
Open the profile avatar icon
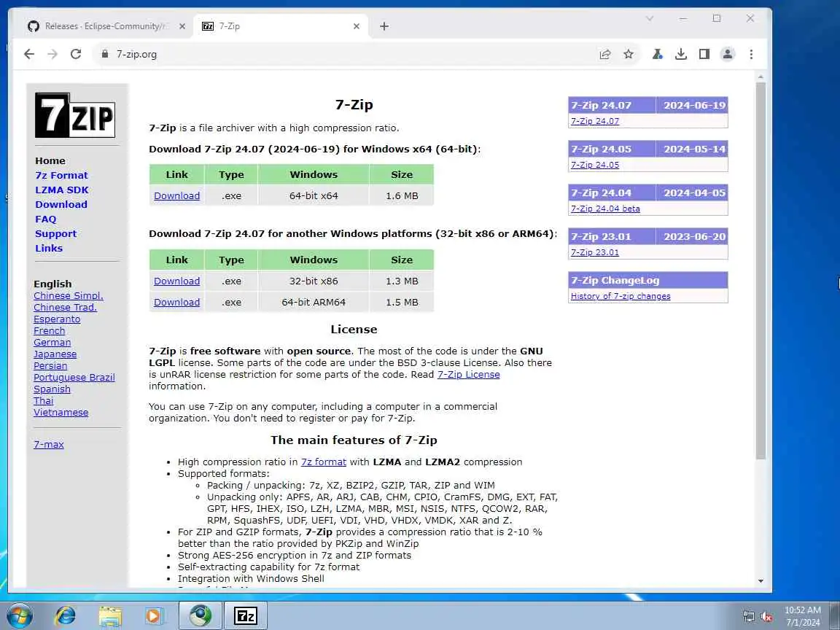[x=728, y=54]
